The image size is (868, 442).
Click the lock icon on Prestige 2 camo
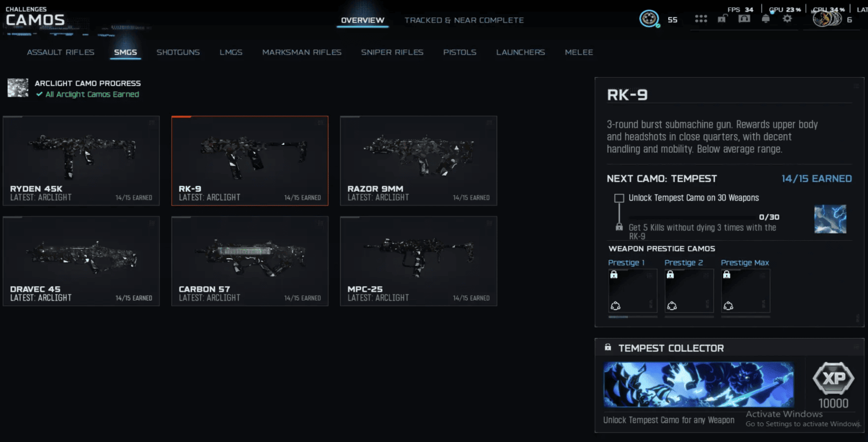pyautogui.click(x=670, y=274)
